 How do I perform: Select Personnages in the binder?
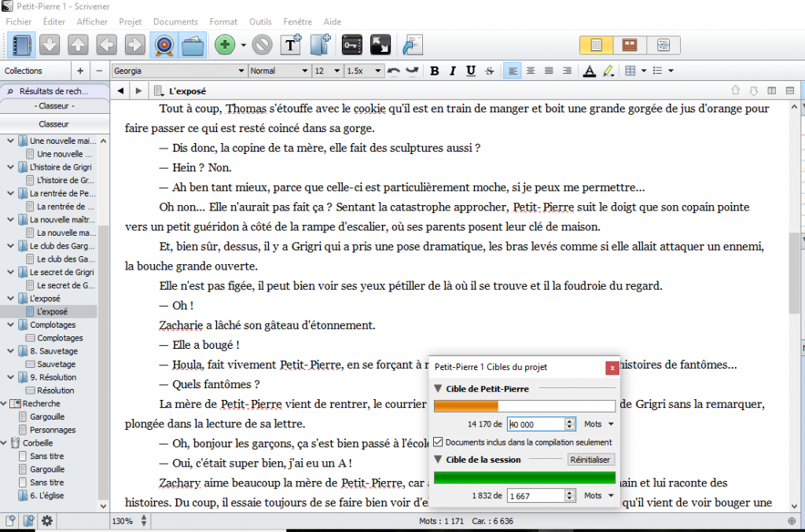[x=53, y=430]
